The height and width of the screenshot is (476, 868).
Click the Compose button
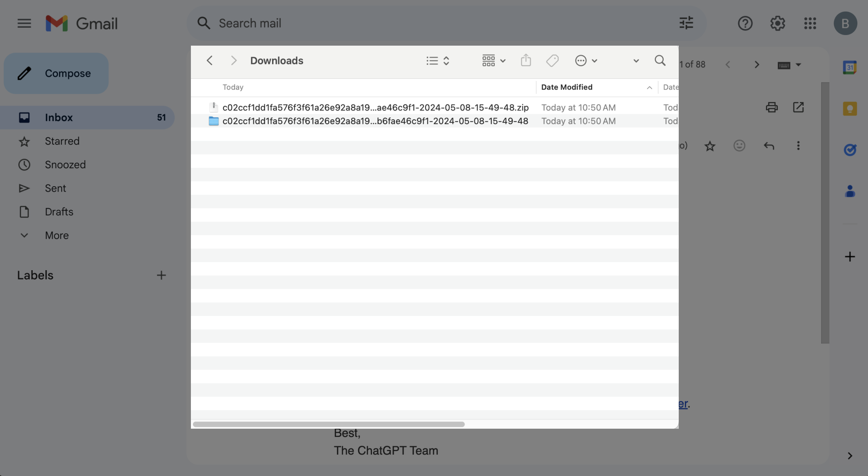pos(56,73)
